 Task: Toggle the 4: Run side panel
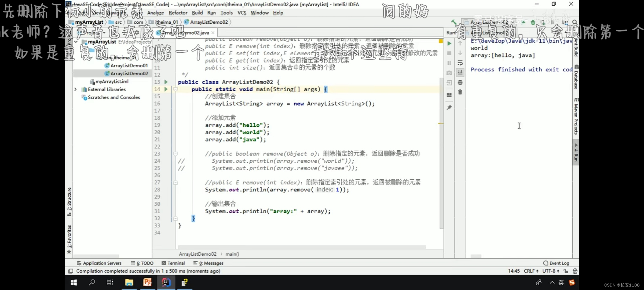click(576, 153)
